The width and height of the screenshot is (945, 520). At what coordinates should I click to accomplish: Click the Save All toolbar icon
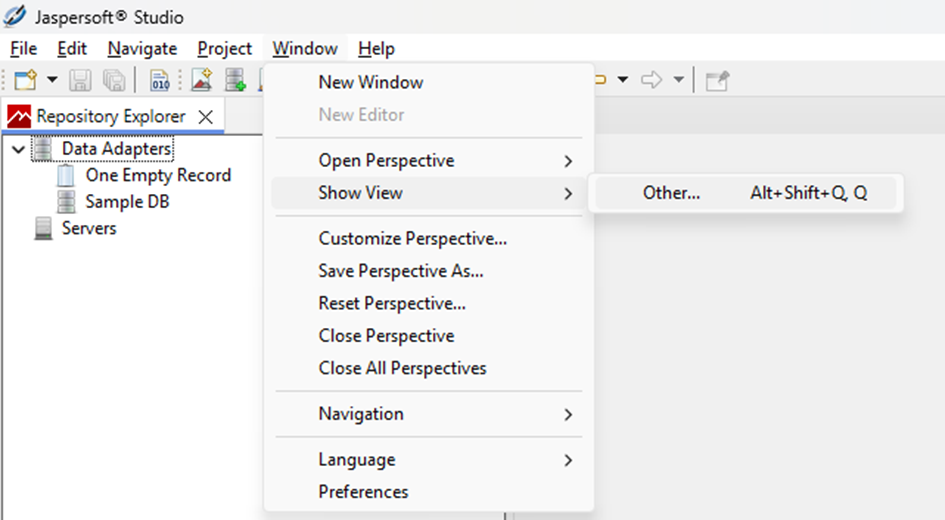point(113,80)
